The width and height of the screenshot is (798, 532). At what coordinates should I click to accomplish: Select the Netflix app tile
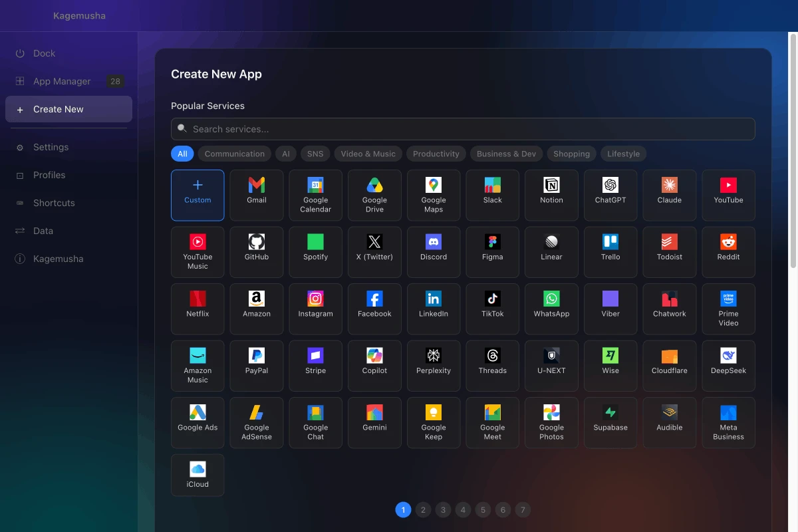[198, 309]
